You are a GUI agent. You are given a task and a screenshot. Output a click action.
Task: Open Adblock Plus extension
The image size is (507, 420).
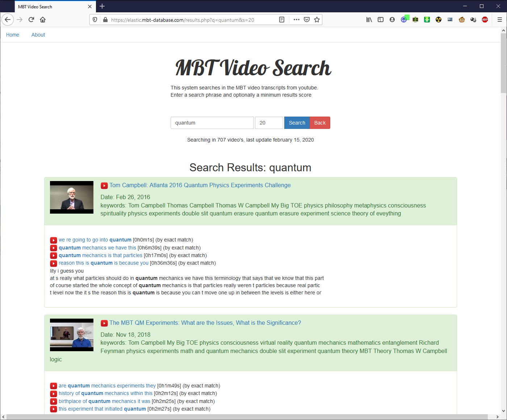coord(485,20)
